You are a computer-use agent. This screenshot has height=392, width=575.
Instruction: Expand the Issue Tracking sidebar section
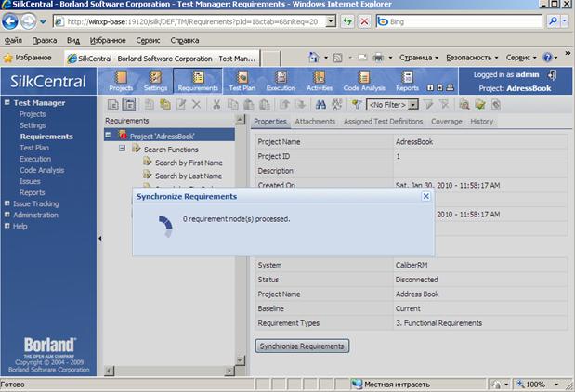(7, 203)
